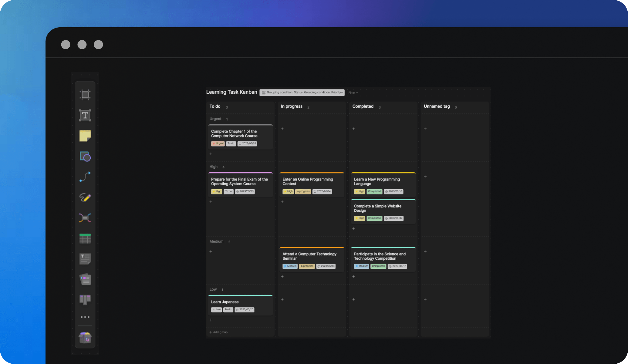Click the Learn Japanese task card

click(240, 305)
